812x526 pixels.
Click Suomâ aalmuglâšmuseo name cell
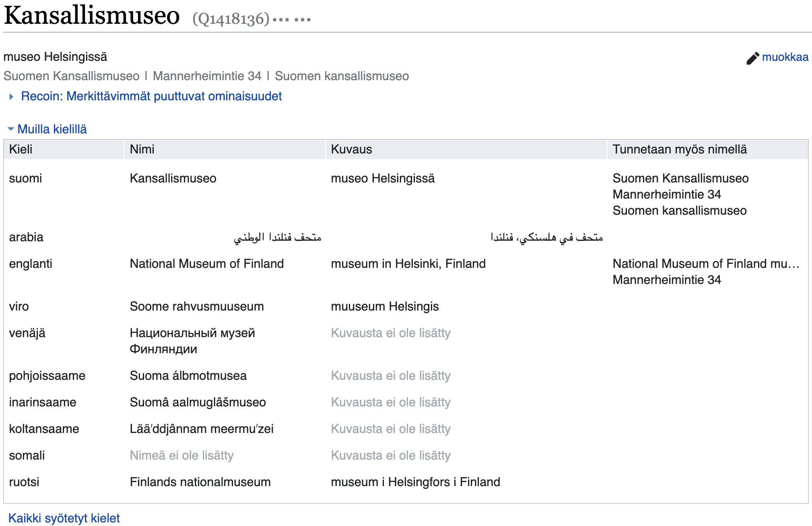pos(198,402)
